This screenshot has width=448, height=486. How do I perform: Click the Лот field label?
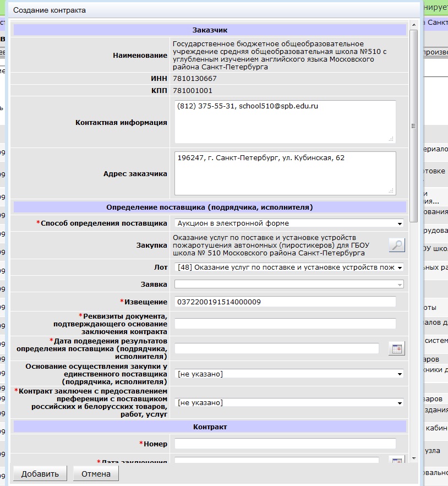[161, 267]
